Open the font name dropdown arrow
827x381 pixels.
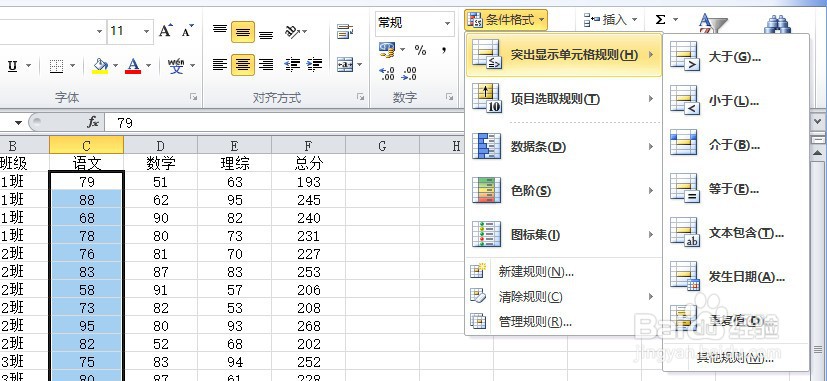(x=99, y=31)
